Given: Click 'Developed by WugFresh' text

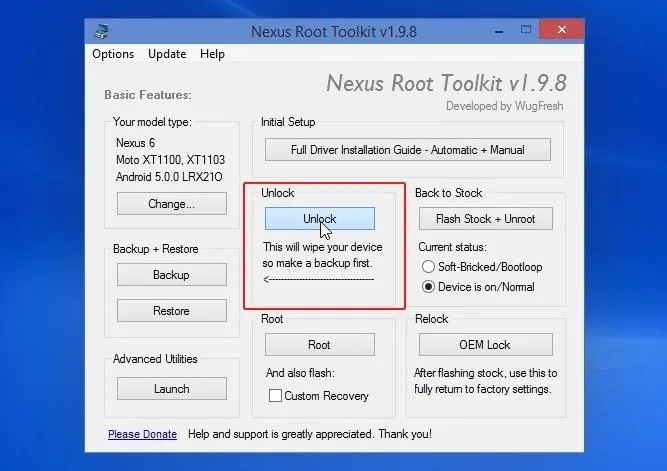Looking at the screenshot, I should coord(505,106).
